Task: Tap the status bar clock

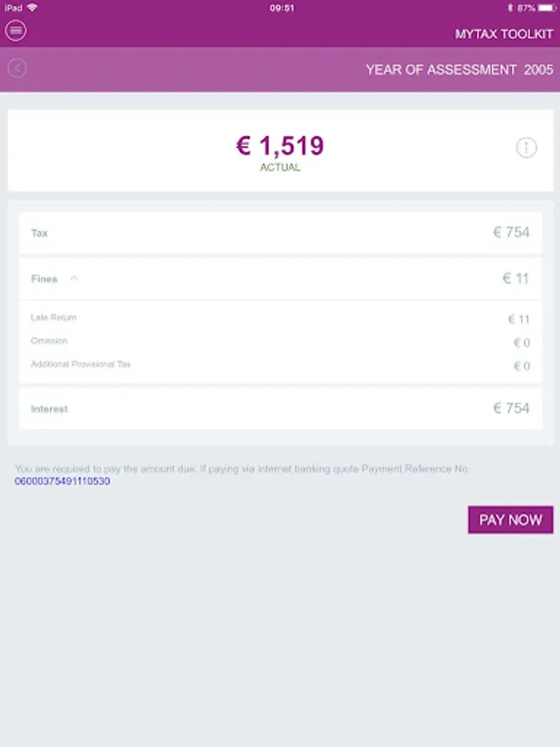Action: coord(282,7)
